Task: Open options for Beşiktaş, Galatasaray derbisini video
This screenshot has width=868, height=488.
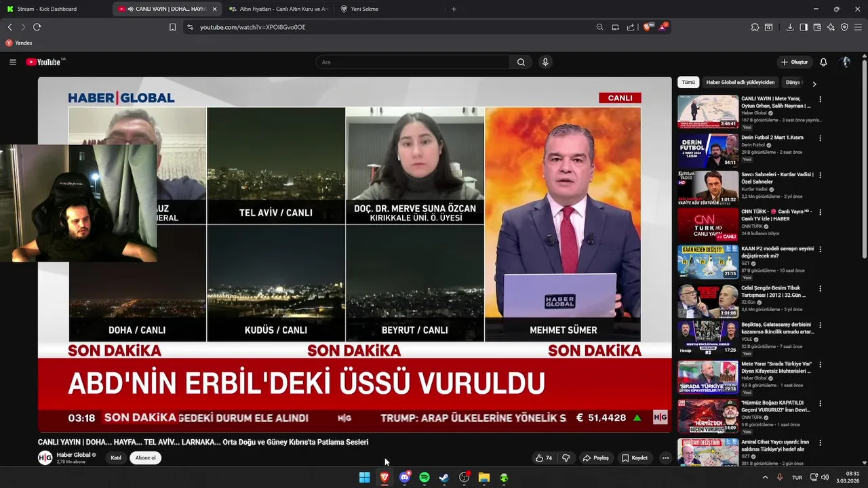Action: (x=820, y=325)
